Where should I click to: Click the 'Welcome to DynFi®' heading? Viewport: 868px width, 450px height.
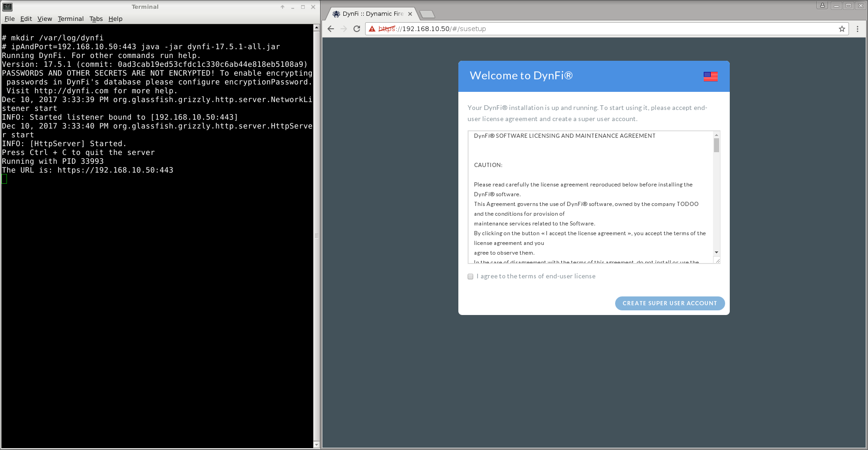(521, 76)
